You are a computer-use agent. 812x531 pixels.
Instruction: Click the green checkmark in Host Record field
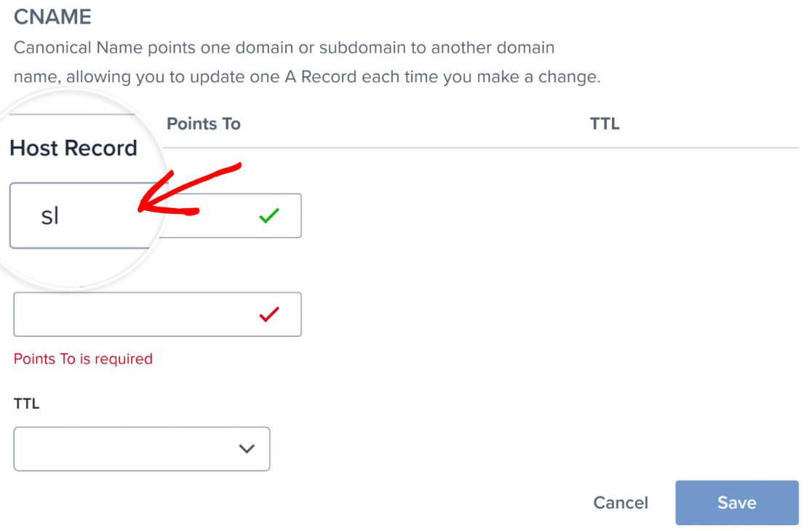click(x=269, y=215)
